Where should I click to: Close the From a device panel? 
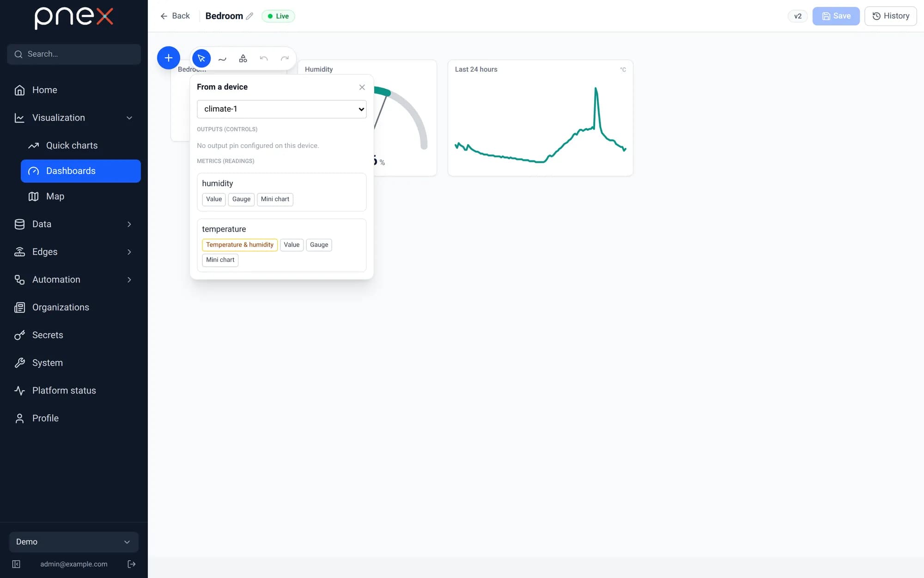[x=362, y=87]
